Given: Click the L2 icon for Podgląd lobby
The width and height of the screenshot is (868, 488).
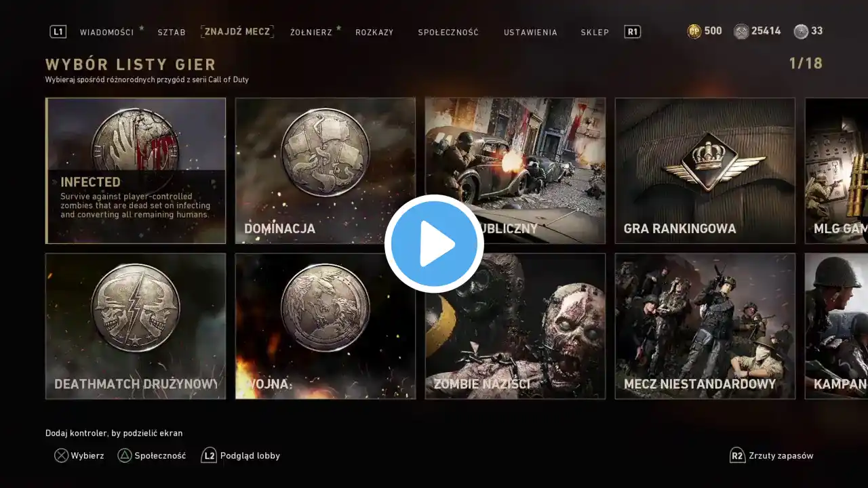Looking at the screenshot, I should [209, 455].
